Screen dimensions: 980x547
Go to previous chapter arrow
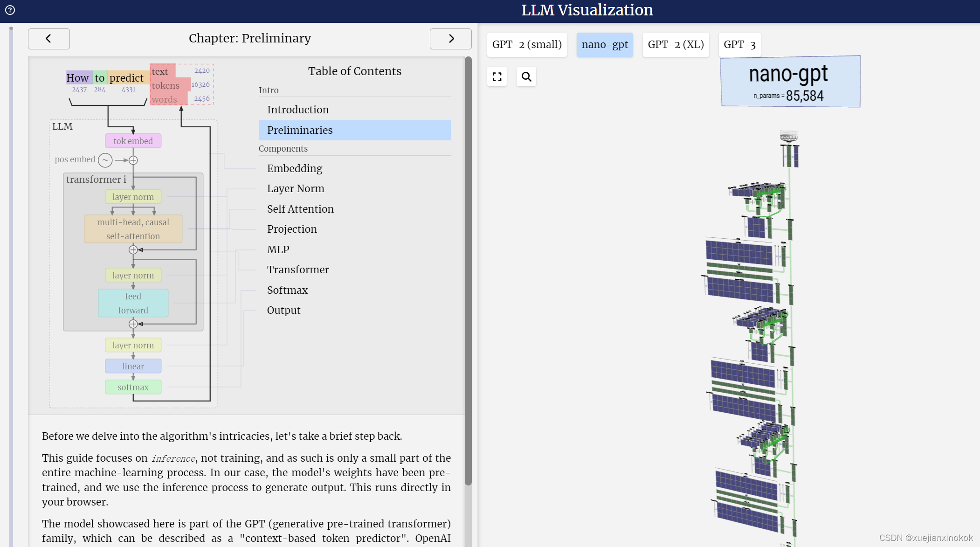click(48, 39)
